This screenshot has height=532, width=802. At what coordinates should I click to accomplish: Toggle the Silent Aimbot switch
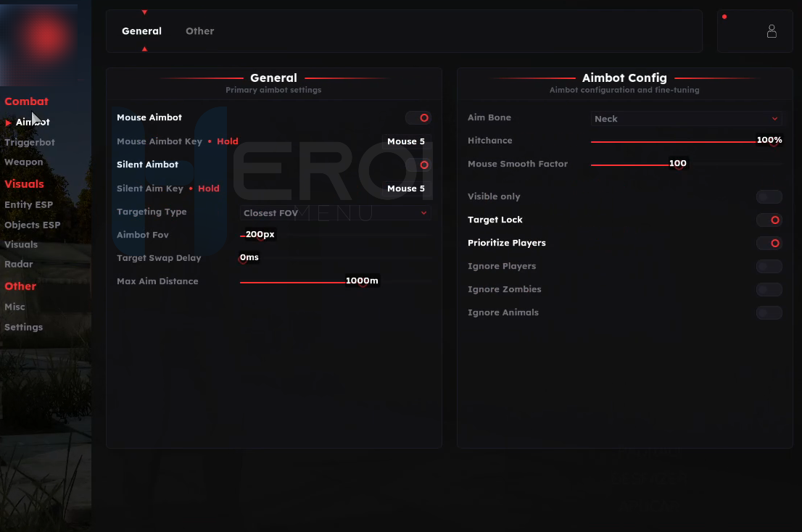(418, 165)
